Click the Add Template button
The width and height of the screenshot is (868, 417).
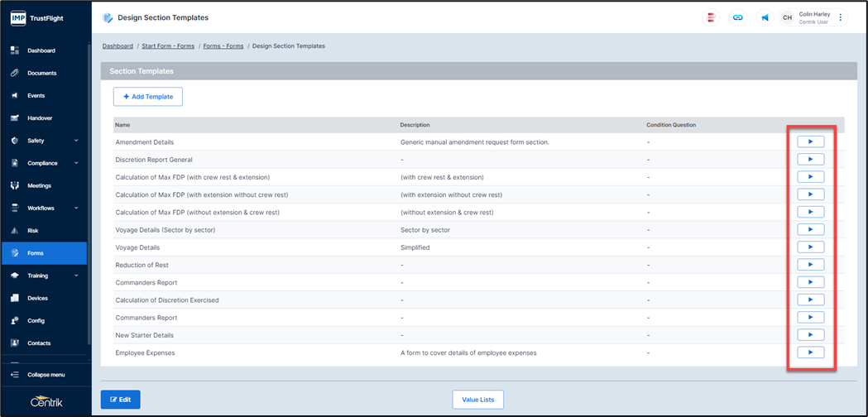click(x=148, y=96)
